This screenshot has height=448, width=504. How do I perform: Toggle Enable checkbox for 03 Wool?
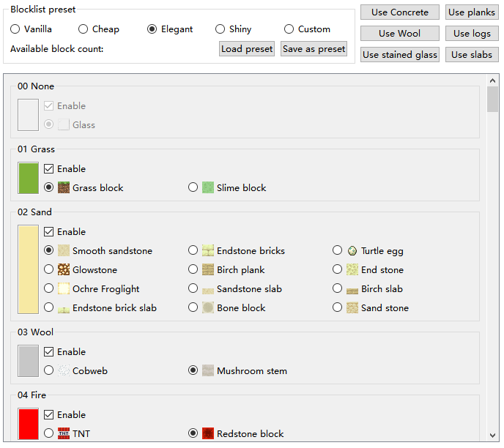(x=49, y=351)
